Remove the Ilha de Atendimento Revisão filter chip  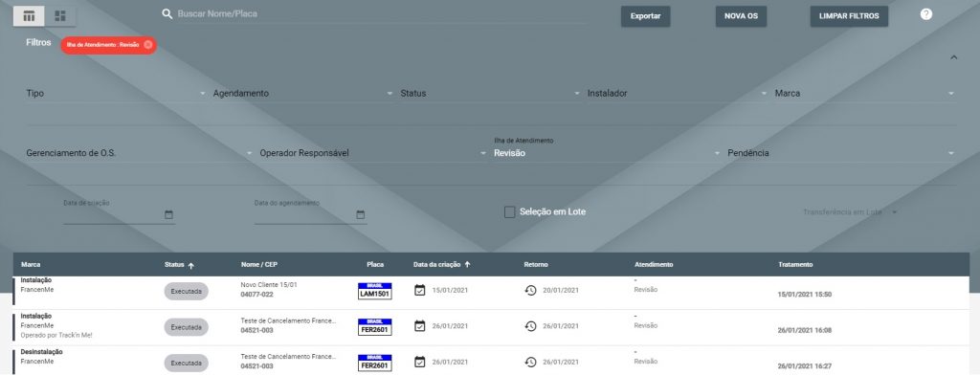click(147, 44)
